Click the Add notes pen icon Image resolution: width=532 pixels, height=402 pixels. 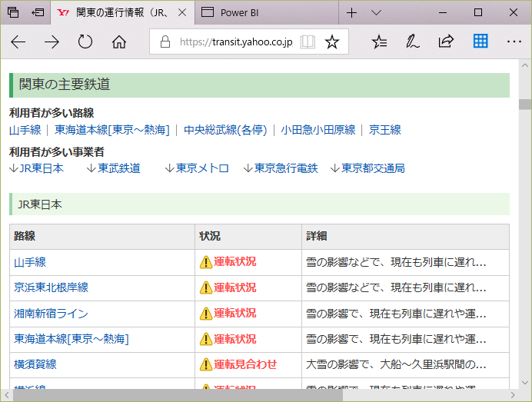coord(413,42)
